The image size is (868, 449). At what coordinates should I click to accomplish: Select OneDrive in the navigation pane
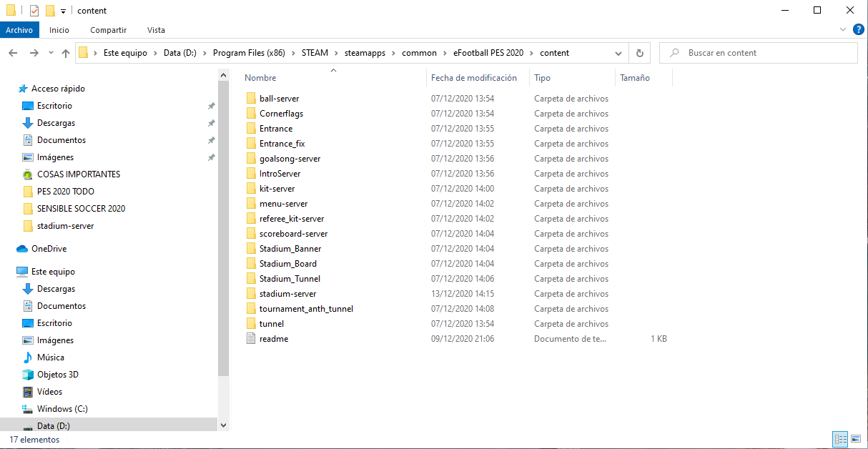pos(49,249)
